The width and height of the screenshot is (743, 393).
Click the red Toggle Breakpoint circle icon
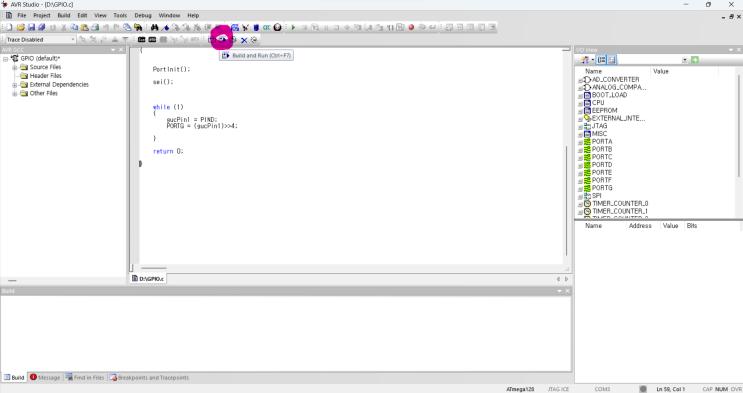click(411, 27)
